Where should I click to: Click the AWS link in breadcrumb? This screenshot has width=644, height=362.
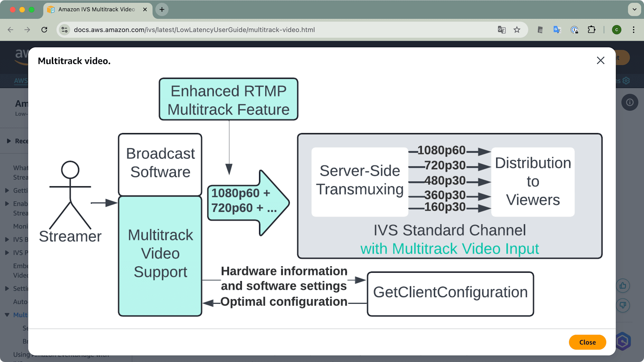click(21, 81)
